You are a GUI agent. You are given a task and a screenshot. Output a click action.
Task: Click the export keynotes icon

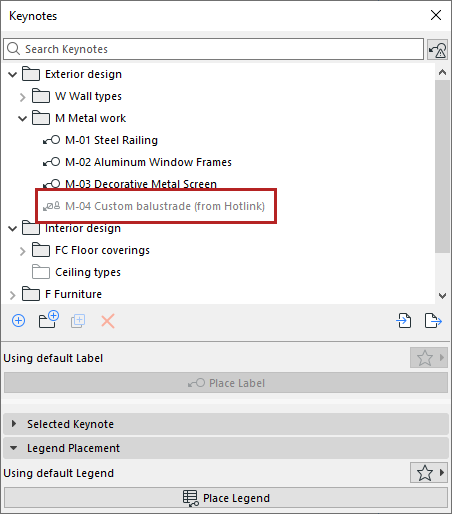click(433, 321)
